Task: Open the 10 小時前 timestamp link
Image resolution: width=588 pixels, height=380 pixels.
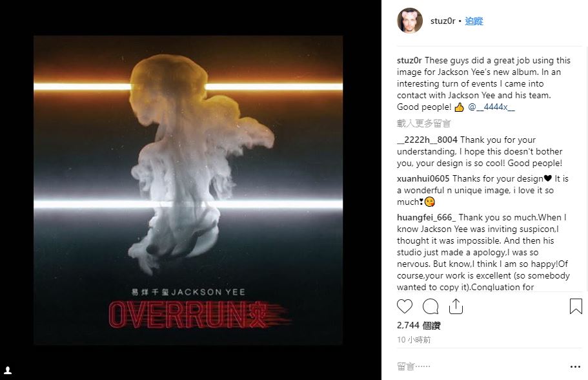Action: [414, 340]
